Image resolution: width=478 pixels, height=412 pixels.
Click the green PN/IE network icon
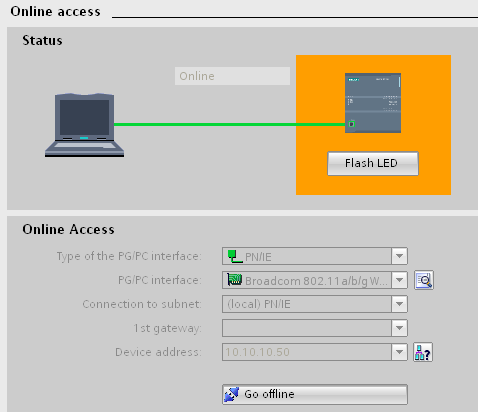tap(235, 256)
